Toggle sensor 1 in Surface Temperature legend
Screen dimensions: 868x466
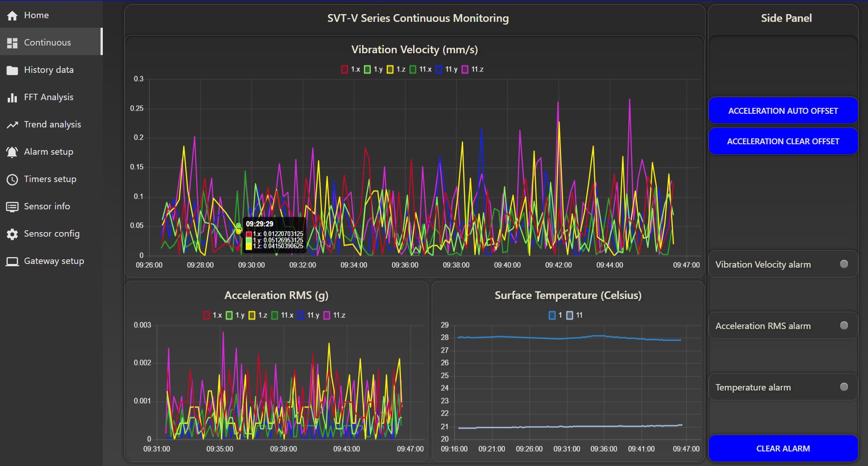pos(555,315)
